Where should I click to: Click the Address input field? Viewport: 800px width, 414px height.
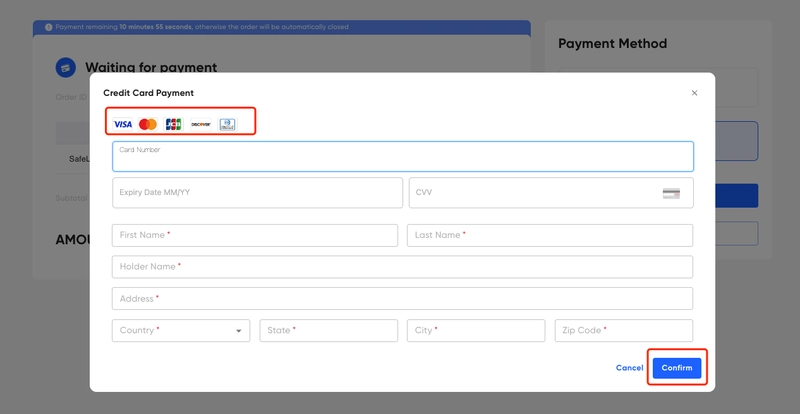tap(403, 299)
